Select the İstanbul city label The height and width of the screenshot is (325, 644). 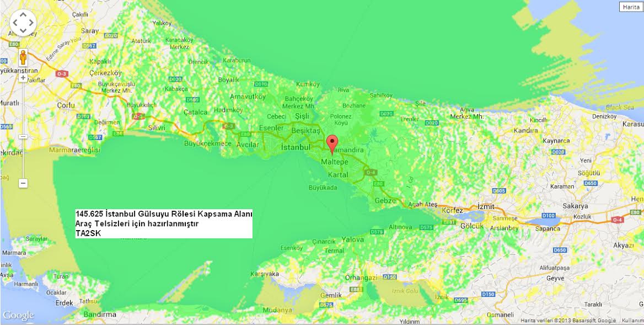pos(296,147)
